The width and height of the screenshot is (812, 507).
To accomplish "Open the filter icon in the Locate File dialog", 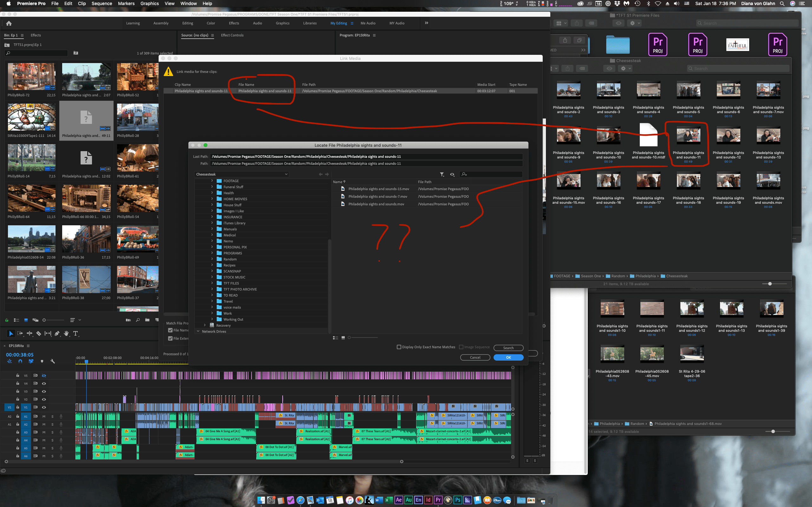I will [x=442, y=174].
